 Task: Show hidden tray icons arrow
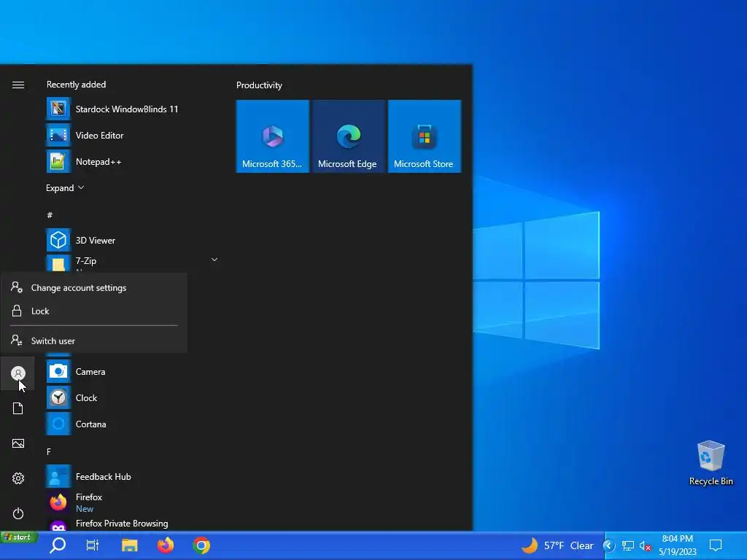coord(608,545)
